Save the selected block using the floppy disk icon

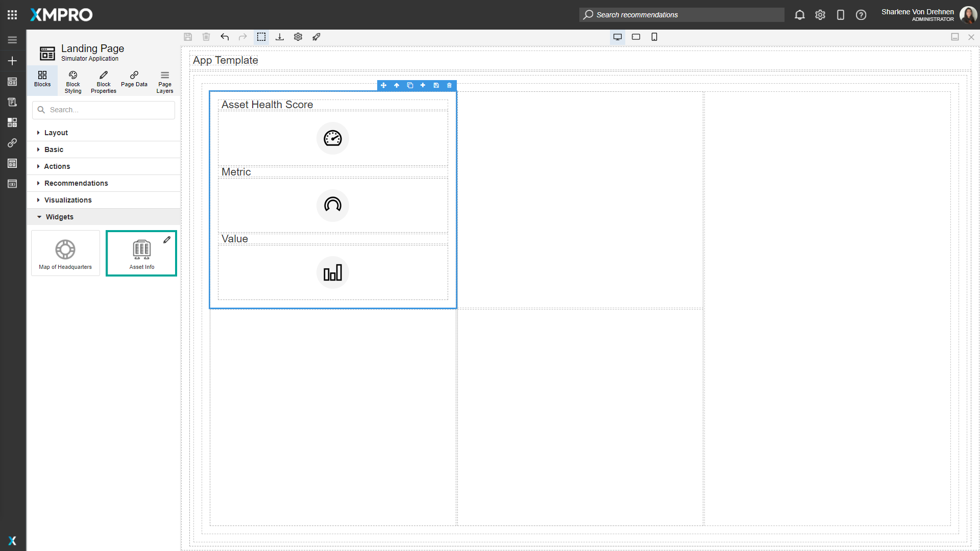coord(436,85)
